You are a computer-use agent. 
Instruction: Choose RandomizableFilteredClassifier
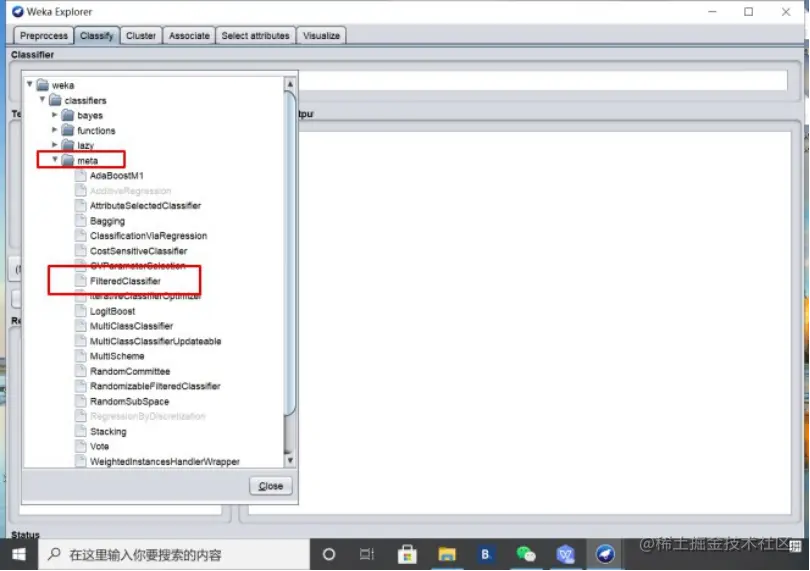[155, 387]
